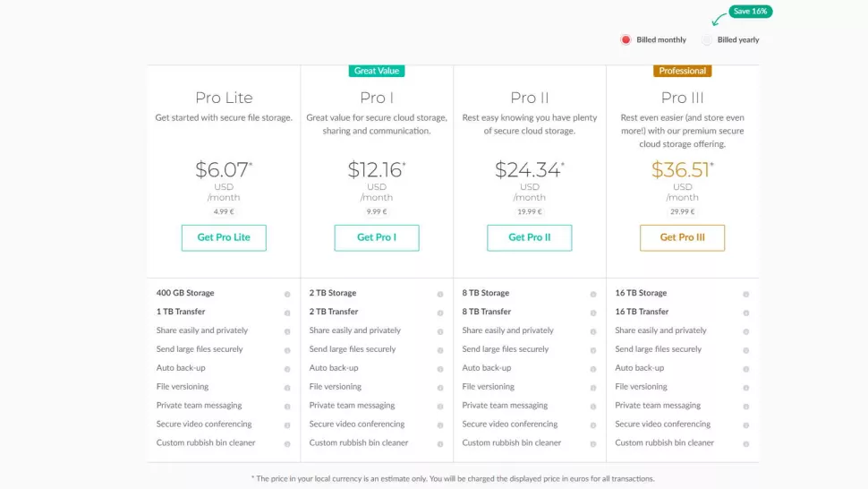
Task: Show info for Pro III Secure video conferencing
Action: (745, 425)
